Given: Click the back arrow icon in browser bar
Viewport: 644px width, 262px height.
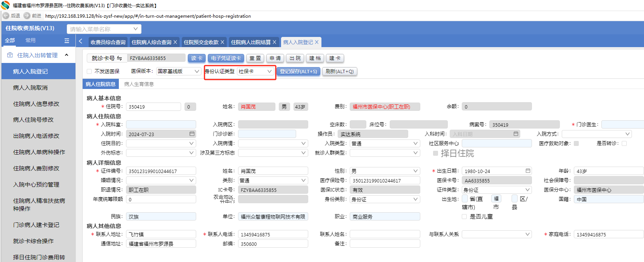Looking at the screenshot, I should (x=6, y=15).
